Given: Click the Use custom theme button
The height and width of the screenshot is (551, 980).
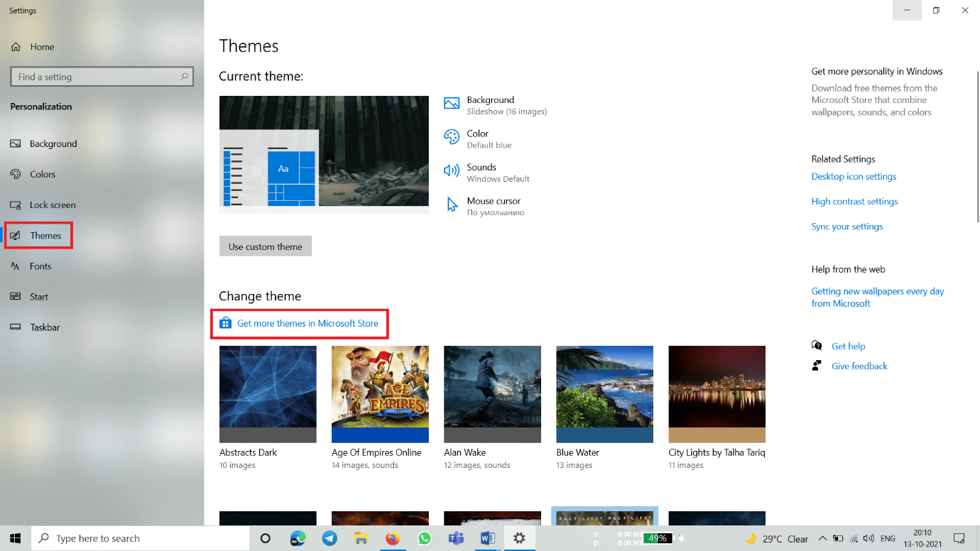Looking at the screenshot, I should click(265, 246).
